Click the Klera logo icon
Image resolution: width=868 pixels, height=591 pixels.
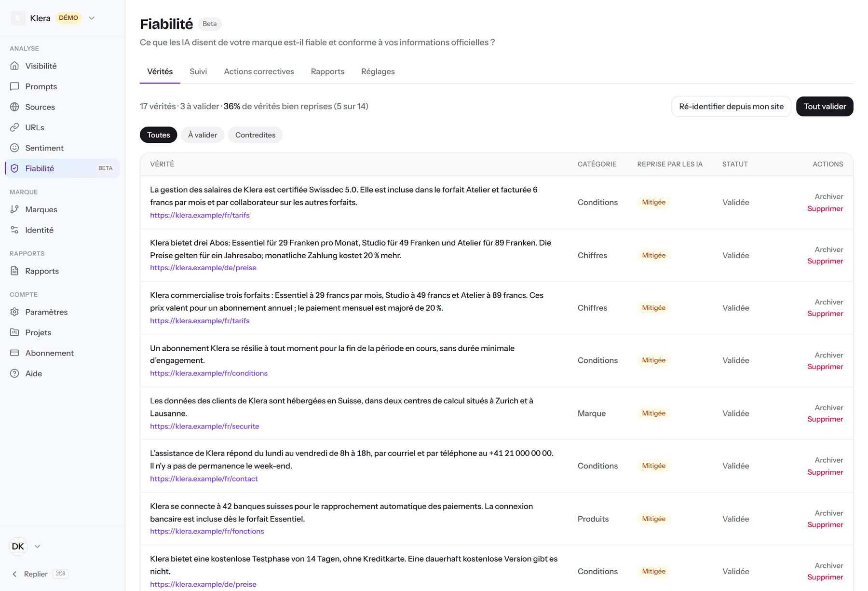(x=18, y=18)
